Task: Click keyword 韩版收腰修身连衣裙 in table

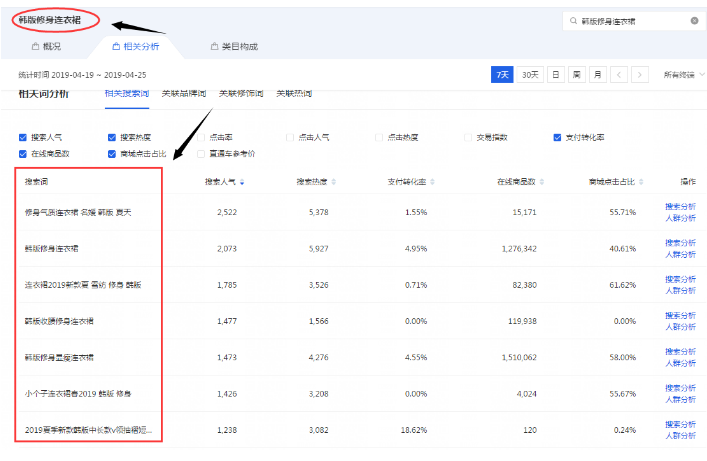Action: pyautogui.click(x=59, y=321)
